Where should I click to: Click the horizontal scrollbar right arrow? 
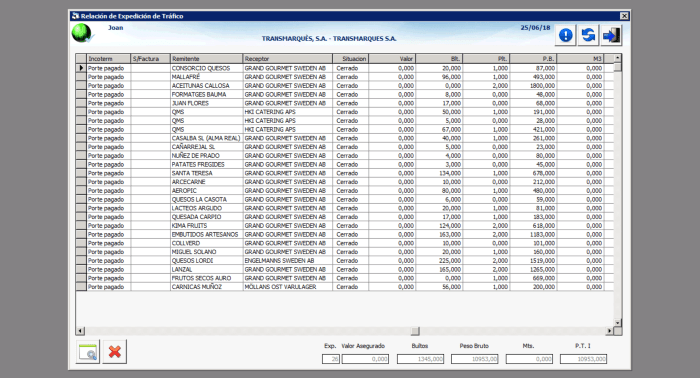click(x=609, y=331)
